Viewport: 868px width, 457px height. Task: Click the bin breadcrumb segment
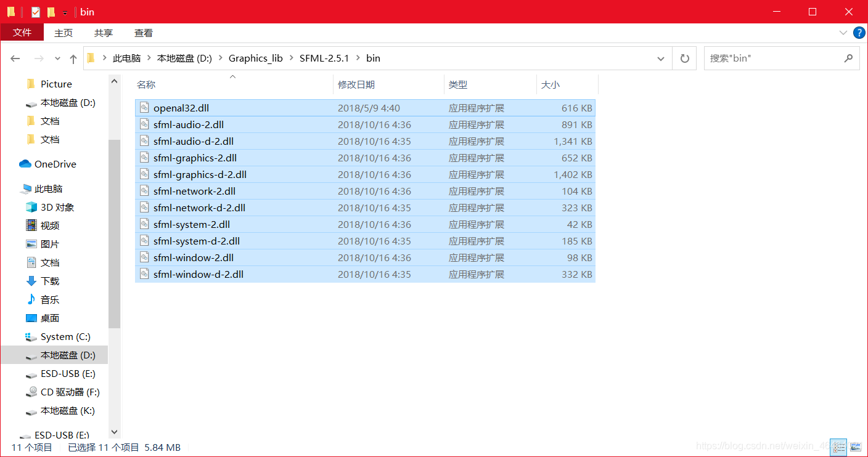coord(373,59)
